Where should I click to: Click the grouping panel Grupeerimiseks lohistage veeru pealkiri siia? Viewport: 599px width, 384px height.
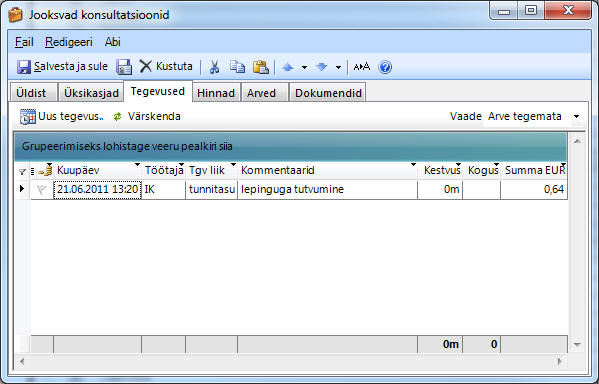(x=290, y=146)
